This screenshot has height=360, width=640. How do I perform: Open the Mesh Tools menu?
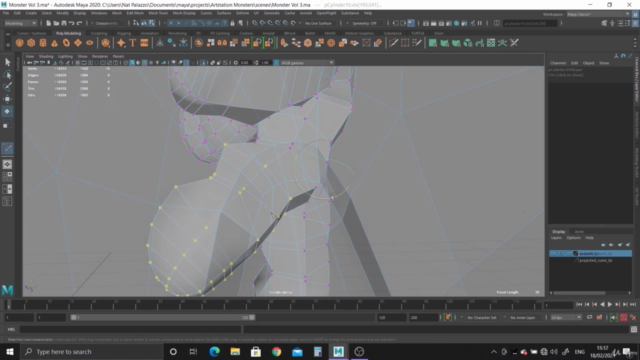click(x=158, y=13)
